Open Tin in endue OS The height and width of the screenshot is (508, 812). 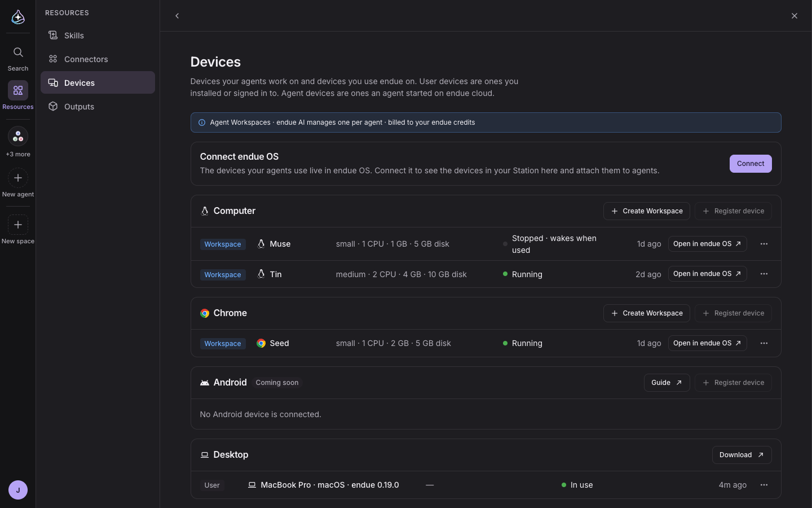708,274
